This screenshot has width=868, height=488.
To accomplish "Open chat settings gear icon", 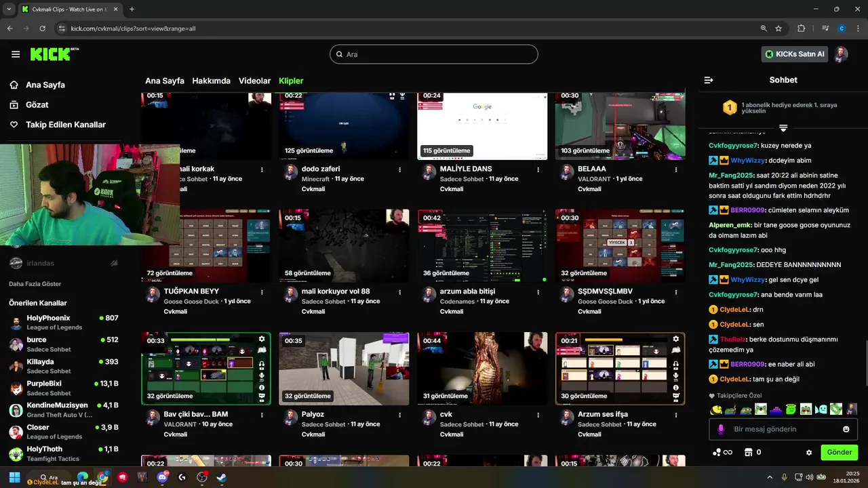I will point(808,453).
